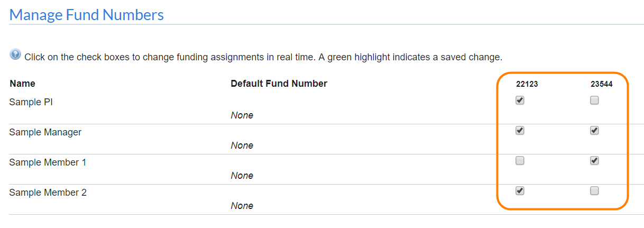This screenshot has height=228, width=644.
Task: Select the Default Fund Number column header
Action: point(279,84)
